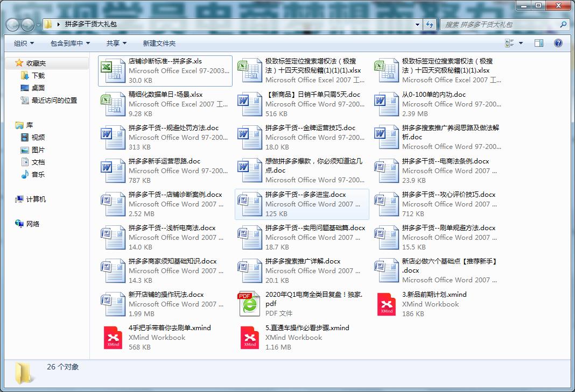Open 库 in the navigation pane
The image size is (575, 392).
pyautogui.click(x=30, y=125)
